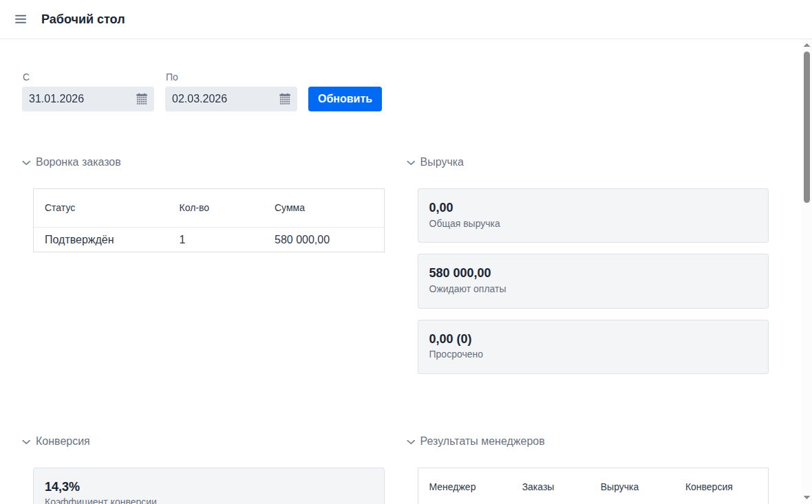The width and height of the screenshot is (812, 504).
Task: Open calendar picker for start date
Action: click(142, 99)
